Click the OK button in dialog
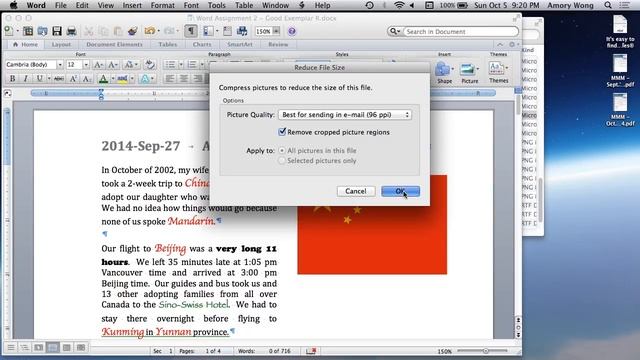This screenshot has height=360, width=640. click(400, 191)
